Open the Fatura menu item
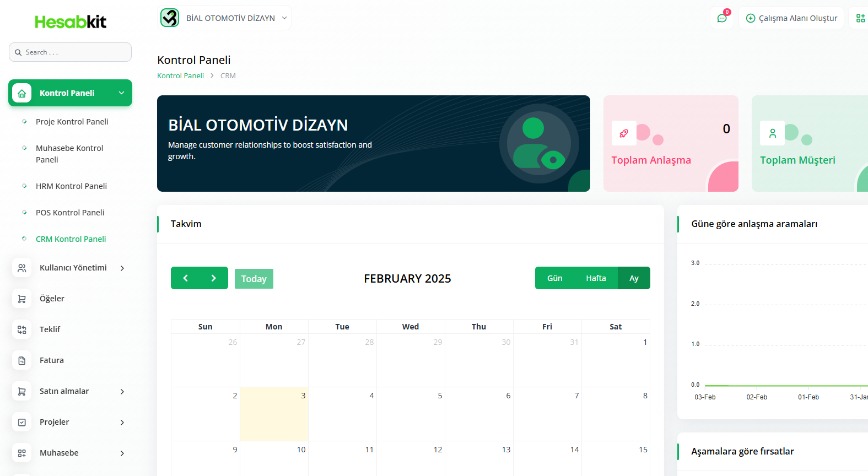 [52, 360]
